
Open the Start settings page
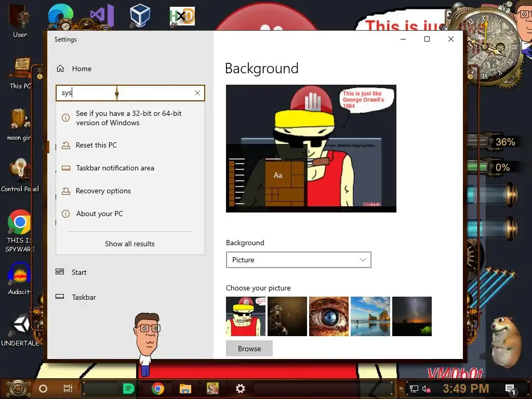click(x=71, y=272)
